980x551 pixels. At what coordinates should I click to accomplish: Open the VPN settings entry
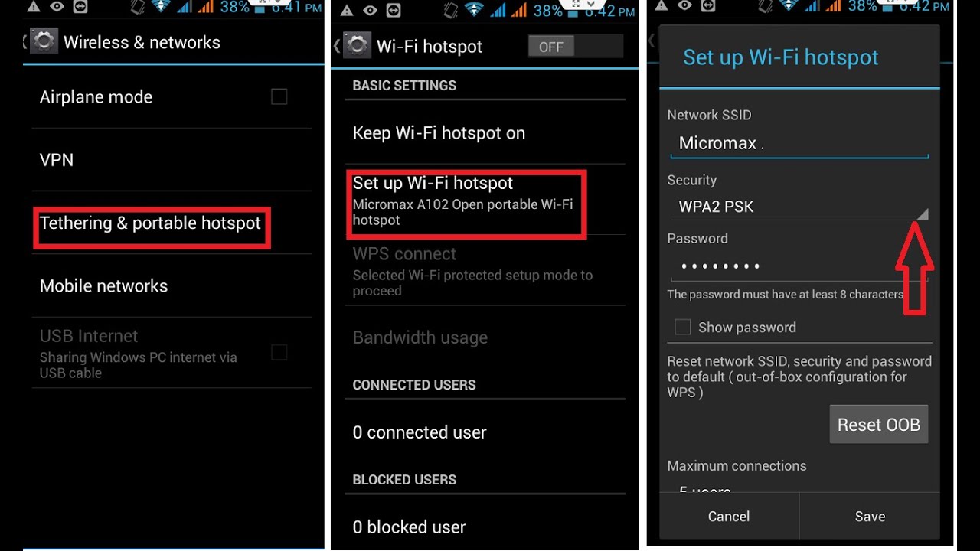171,160
